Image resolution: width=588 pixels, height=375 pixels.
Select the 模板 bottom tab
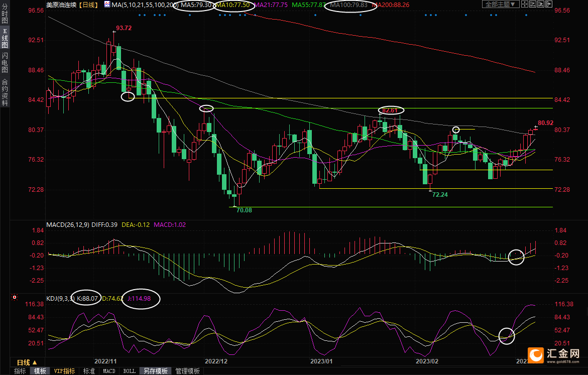tap(40, 371)
